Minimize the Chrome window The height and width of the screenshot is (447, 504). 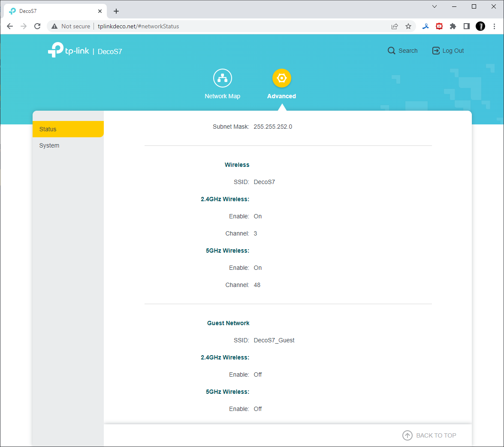click(454, 6)
